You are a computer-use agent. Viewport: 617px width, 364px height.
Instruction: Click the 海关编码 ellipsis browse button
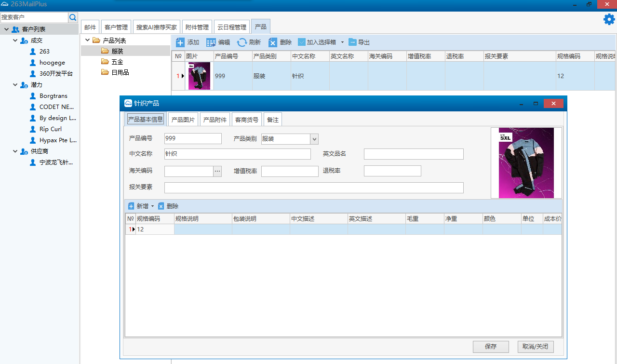[x=217, y=171]
